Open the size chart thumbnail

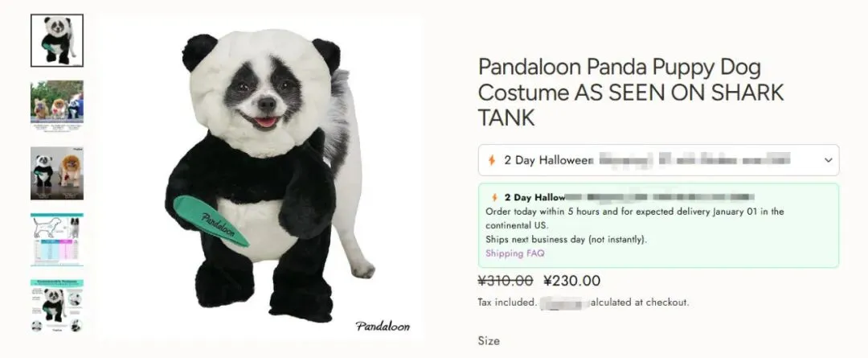[57, 240]
